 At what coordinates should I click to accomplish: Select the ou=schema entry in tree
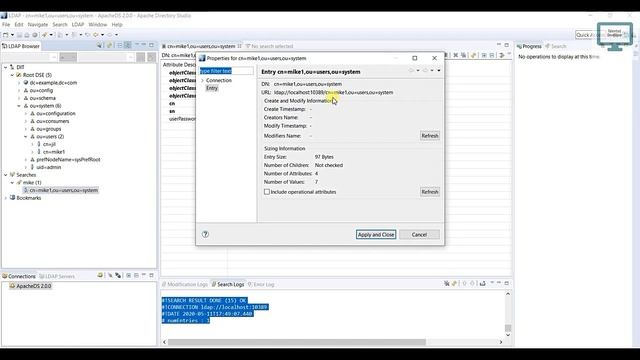coord(42,98)
